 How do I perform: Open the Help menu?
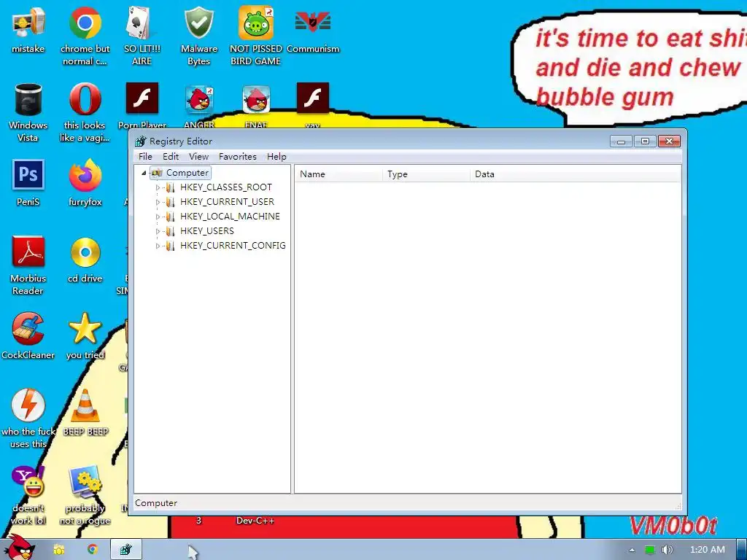pyautogui.click(x=276, y=157)
